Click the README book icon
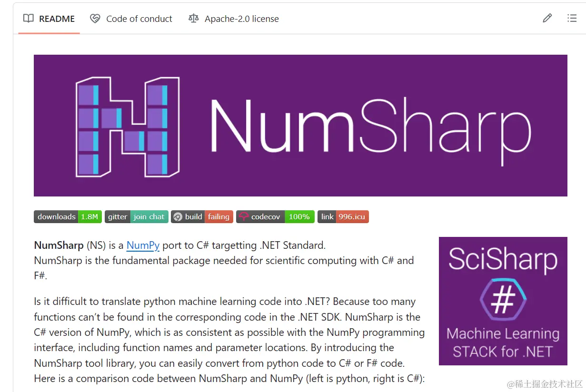586x392 pixels. pos(29,19)
